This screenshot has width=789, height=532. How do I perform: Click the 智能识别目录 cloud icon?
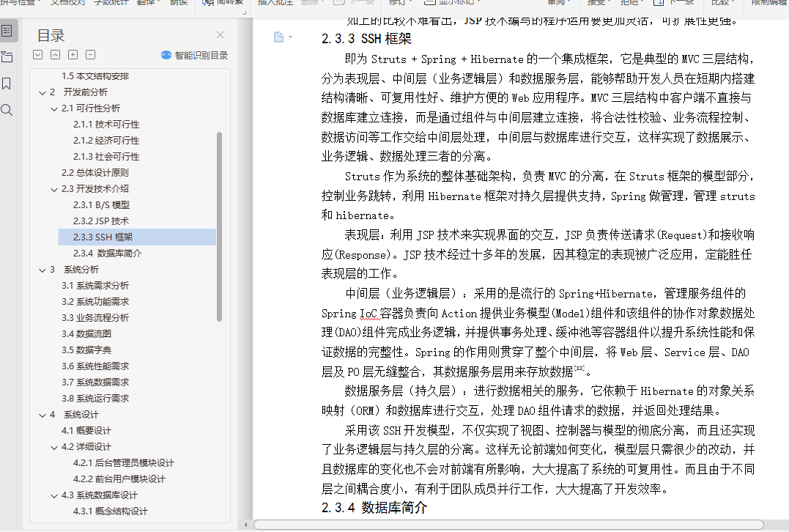tap(166, 56)
